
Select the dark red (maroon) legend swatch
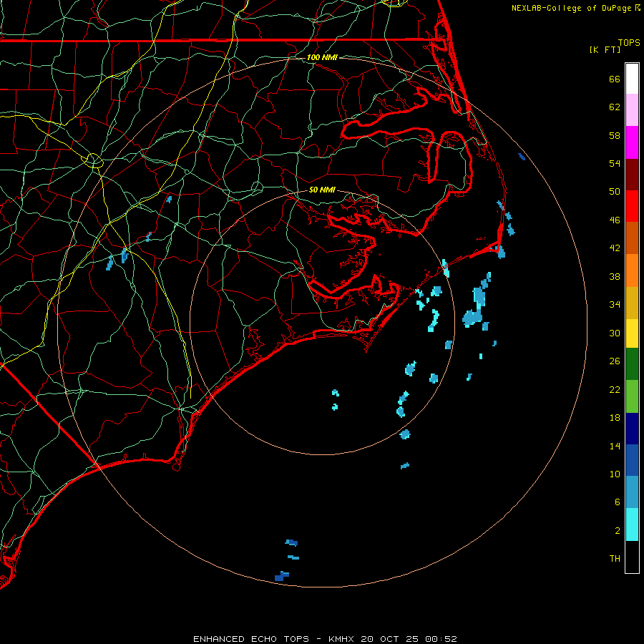pyautogui.click(x=632, y=175)
